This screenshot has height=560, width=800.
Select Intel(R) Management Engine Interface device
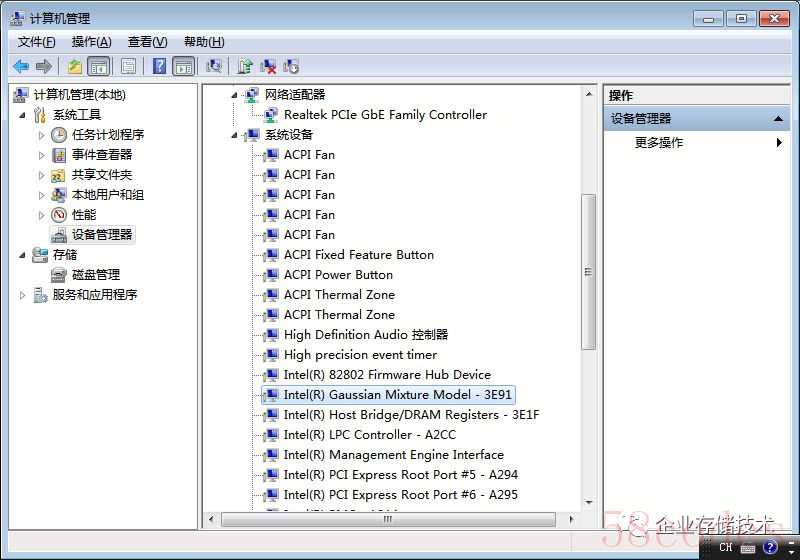(x=393, y=454)
